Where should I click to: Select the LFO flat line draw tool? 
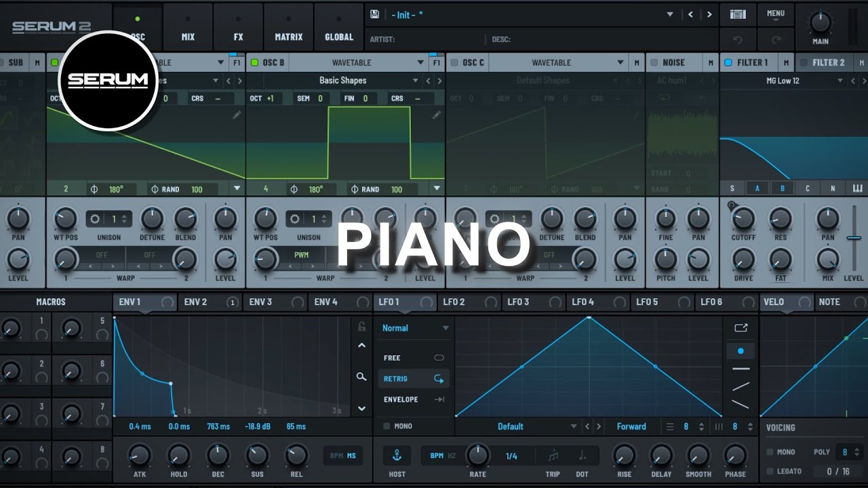pyautogui.click(x=741, y=369)
